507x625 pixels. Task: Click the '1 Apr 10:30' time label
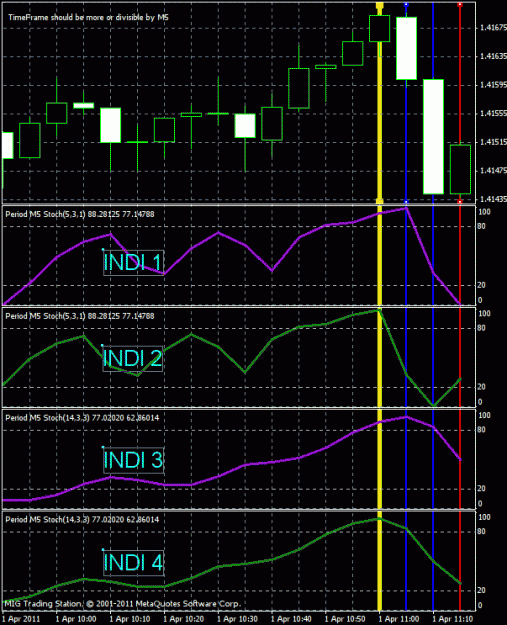click(x=237, y=619)
